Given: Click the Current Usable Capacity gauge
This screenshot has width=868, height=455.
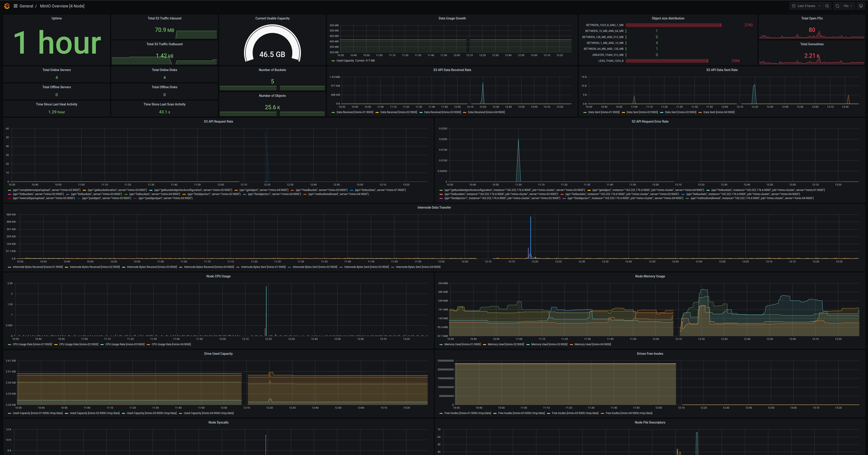Looking at the screenshot, I should click(272, 45).
